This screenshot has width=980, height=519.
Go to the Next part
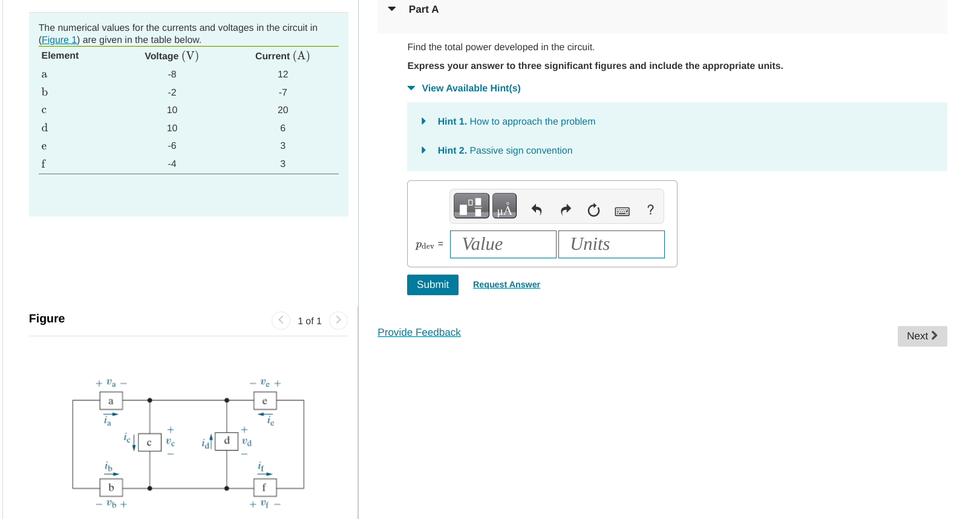coord(922,336)
